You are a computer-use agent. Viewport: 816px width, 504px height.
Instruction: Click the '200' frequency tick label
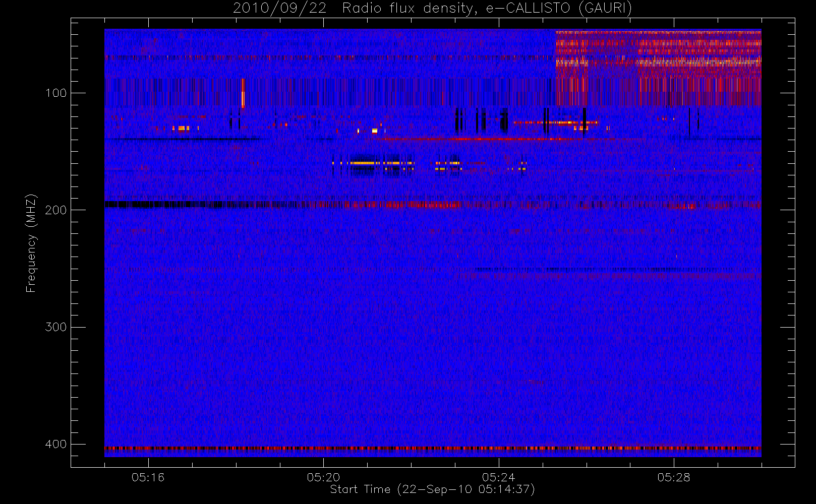pyautogui.click(x=55, y=210)
